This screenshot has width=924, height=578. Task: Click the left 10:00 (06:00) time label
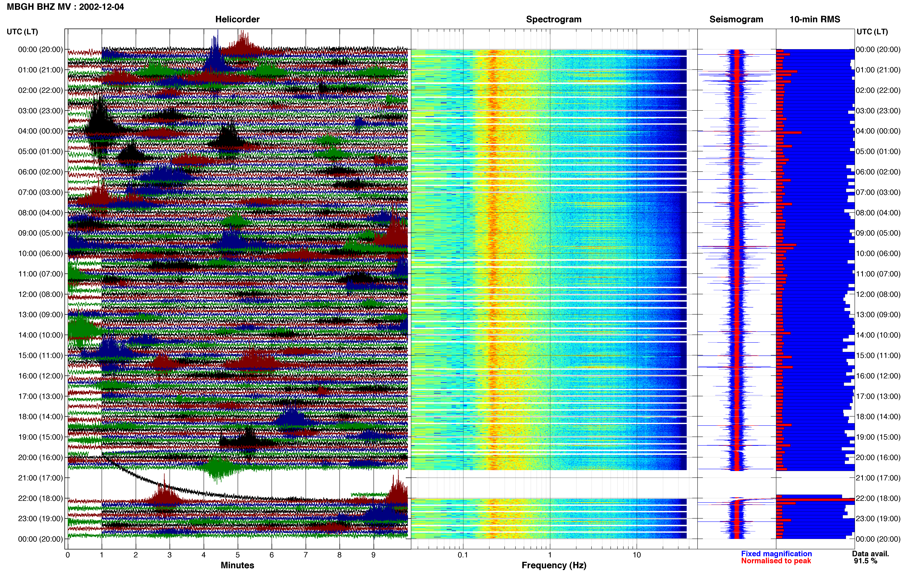click(x=41, y=253)
